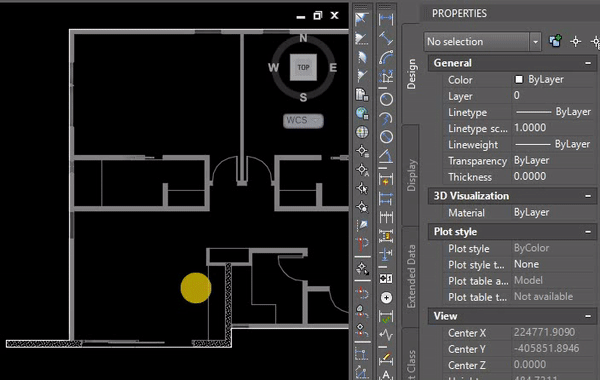Viewport: 600px width, 380px height.
Task: Switch to the Design tab
Action: coord(411,74)
